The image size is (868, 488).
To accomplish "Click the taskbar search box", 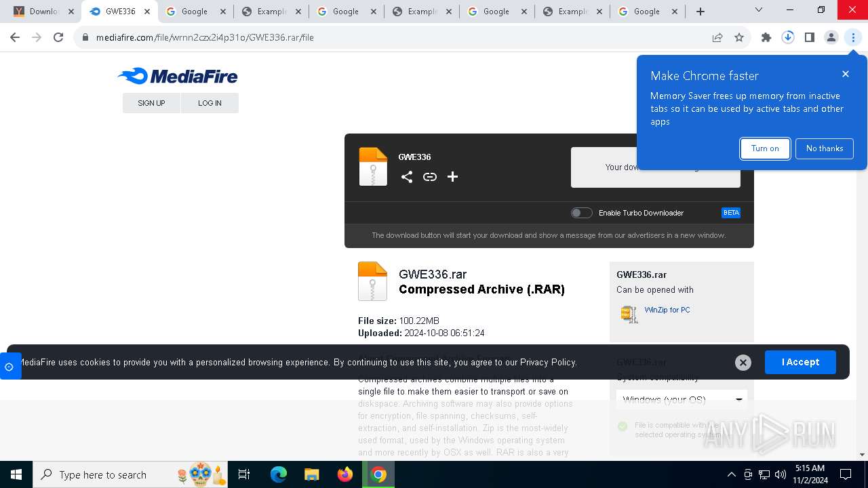I will click(131, 474).
